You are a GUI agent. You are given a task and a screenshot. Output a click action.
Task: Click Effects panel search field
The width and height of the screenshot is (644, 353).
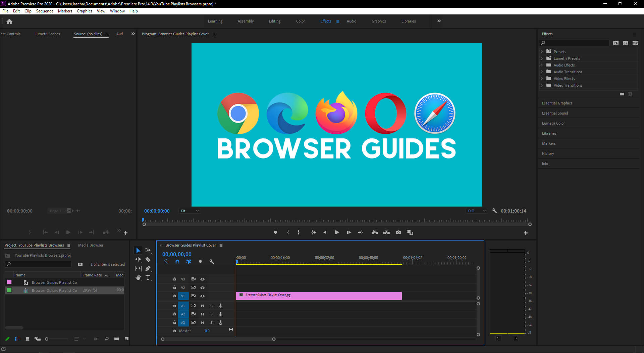(x=574, y=43)
